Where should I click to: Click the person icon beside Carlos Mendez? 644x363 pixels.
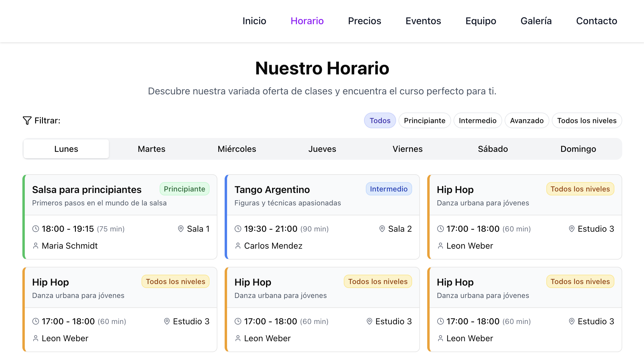click(x=238, y=246)
